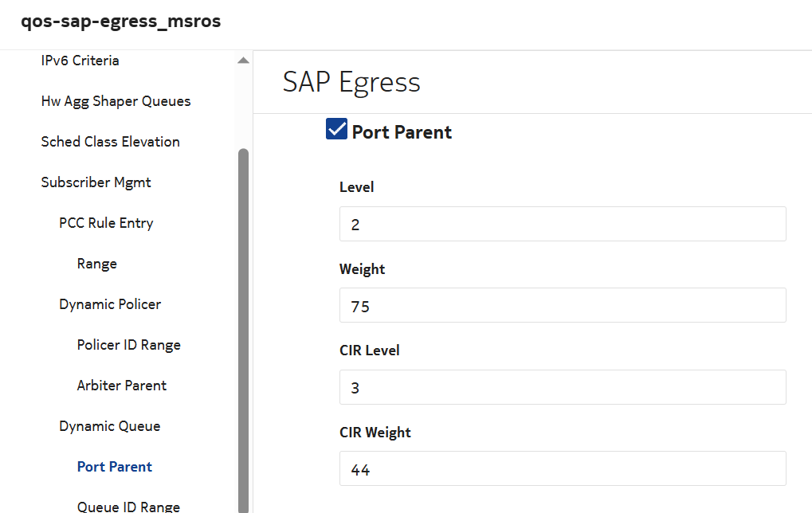This screenshot has height=513, width=812.
Task: Click the sidebar vertical scrollbar thumb
Action: [x=243, y=319]
